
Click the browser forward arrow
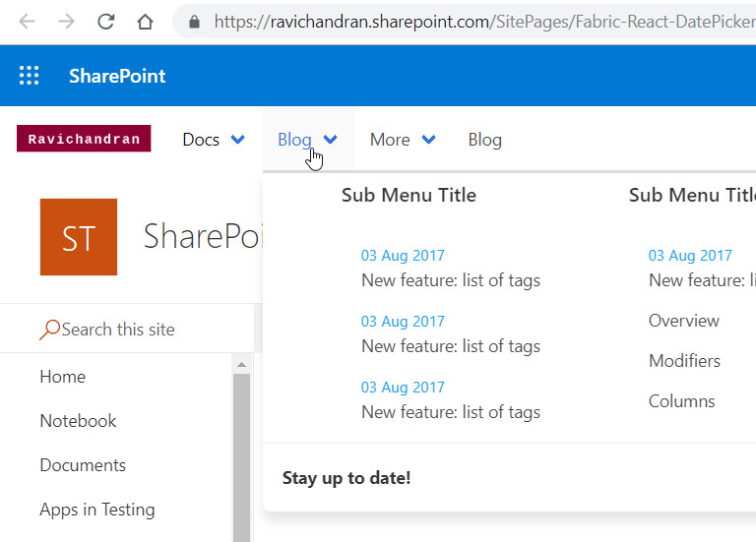[66, 22]
